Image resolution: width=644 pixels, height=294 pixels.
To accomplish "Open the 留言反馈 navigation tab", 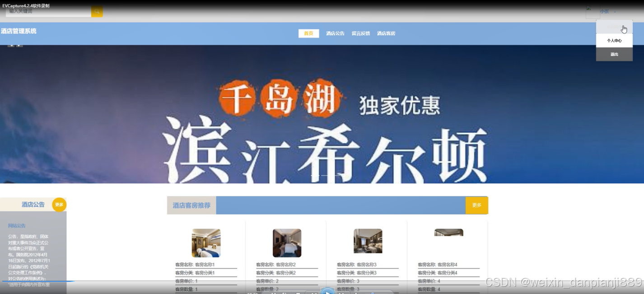I will 361,33.
